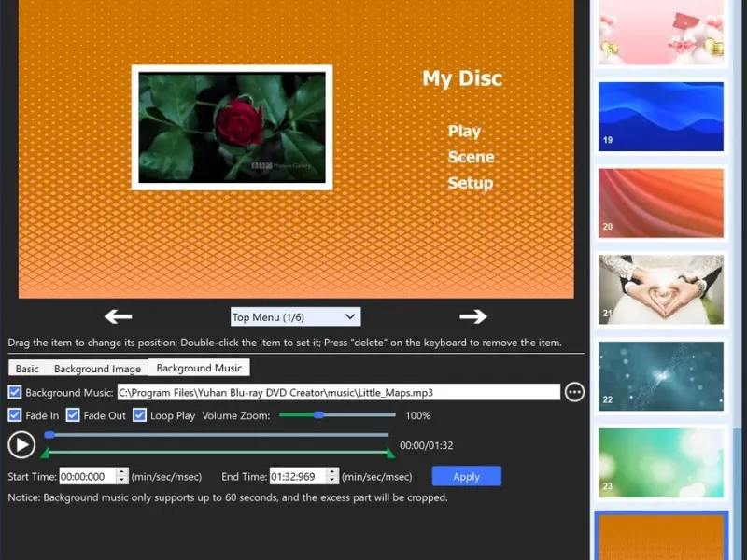Viewport: 747px width, 560px height.
Task: Decrease Start Time with down stepper arrow
Action: point(122,481)
